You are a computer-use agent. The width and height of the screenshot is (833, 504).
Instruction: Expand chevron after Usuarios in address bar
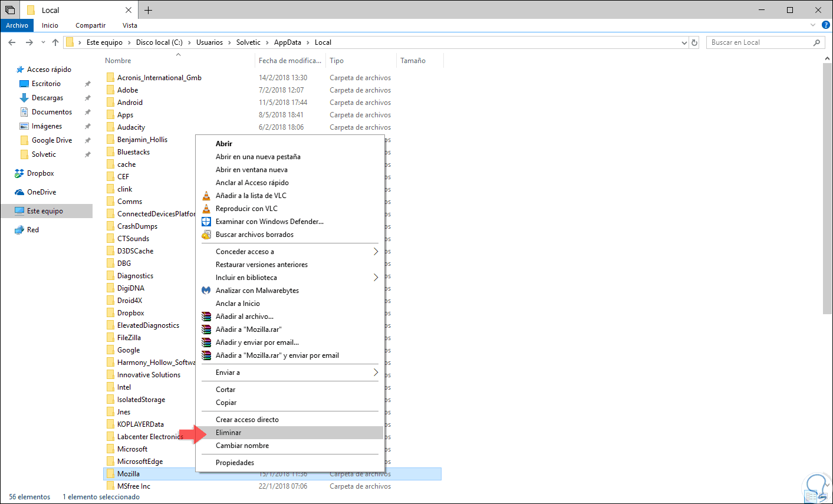point(230,42)
